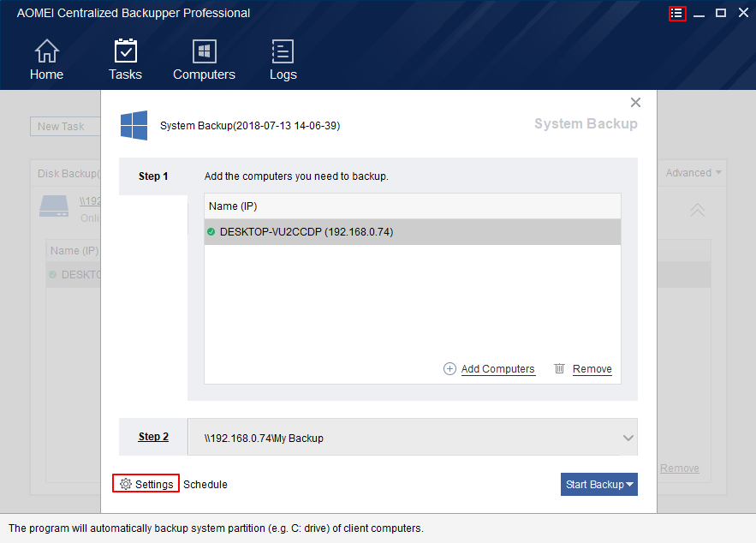
Task: Expand the Start Backup dropdown arrow
Action: tap(629, 484)
